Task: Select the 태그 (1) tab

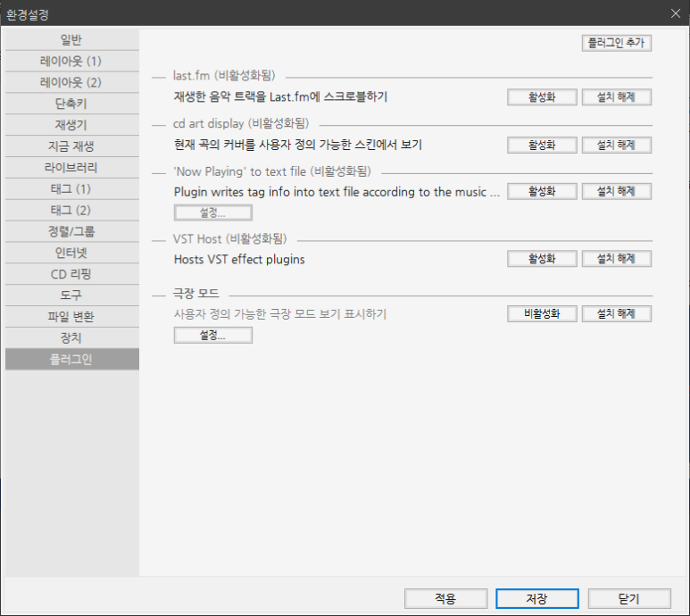Action: pos(72,189)
